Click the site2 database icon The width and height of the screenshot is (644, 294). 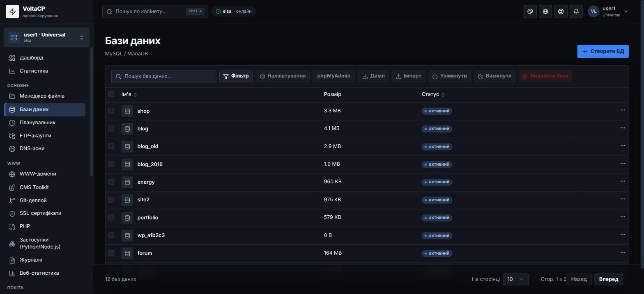[127, 200]
